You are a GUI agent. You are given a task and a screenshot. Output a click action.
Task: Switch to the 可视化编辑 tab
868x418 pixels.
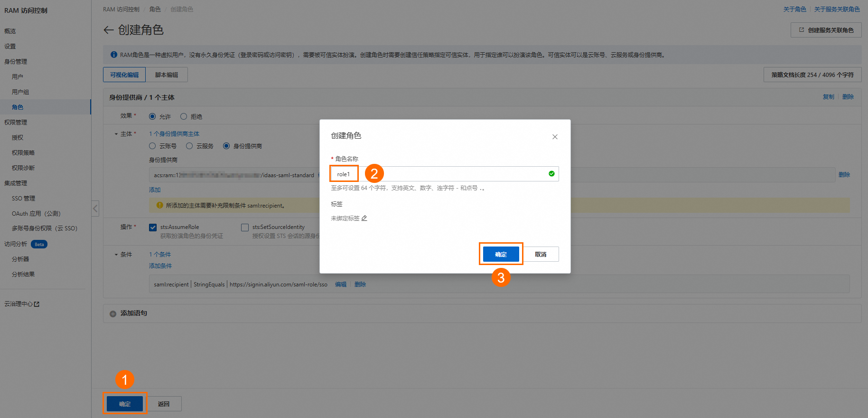click(124, 75)
